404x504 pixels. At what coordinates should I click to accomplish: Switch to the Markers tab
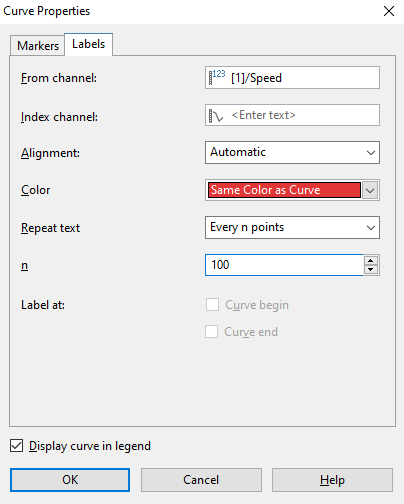pyautogui.click(x=38, y=45)
